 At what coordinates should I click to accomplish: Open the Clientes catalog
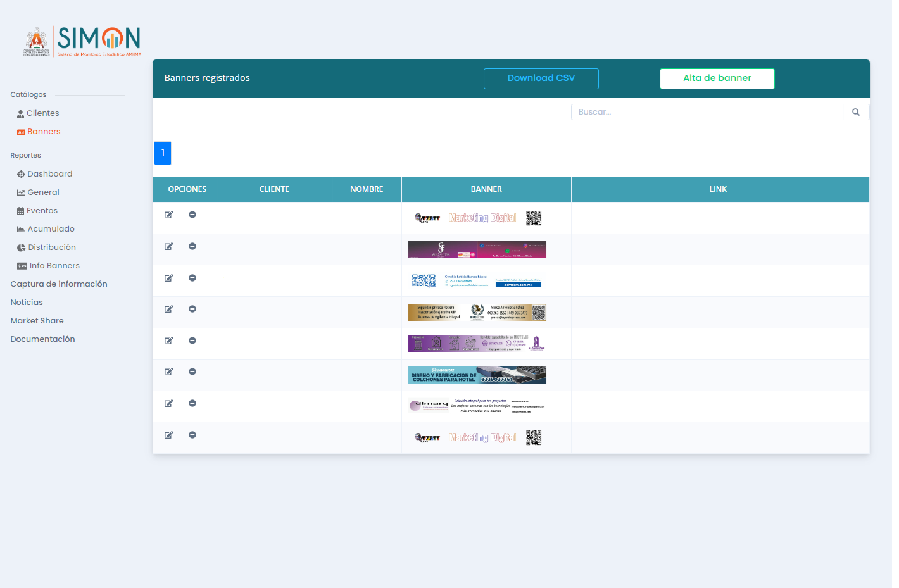click(x=42, y=113)
